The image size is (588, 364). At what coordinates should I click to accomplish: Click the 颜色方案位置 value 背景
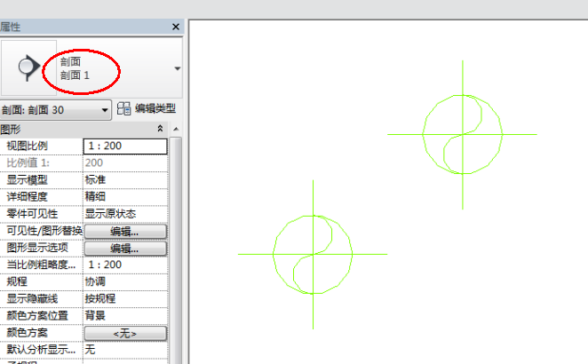point(125,316)
